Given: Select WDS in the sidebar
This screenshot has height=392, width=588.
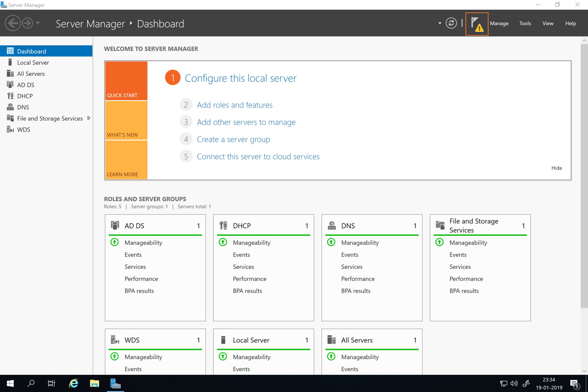Looking at the screenshot, I should (24, 130).
